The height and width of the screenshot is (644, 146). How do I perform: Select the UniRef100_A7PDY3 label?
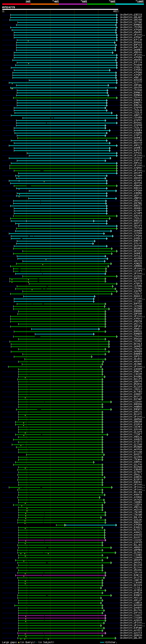pos(131,319)
